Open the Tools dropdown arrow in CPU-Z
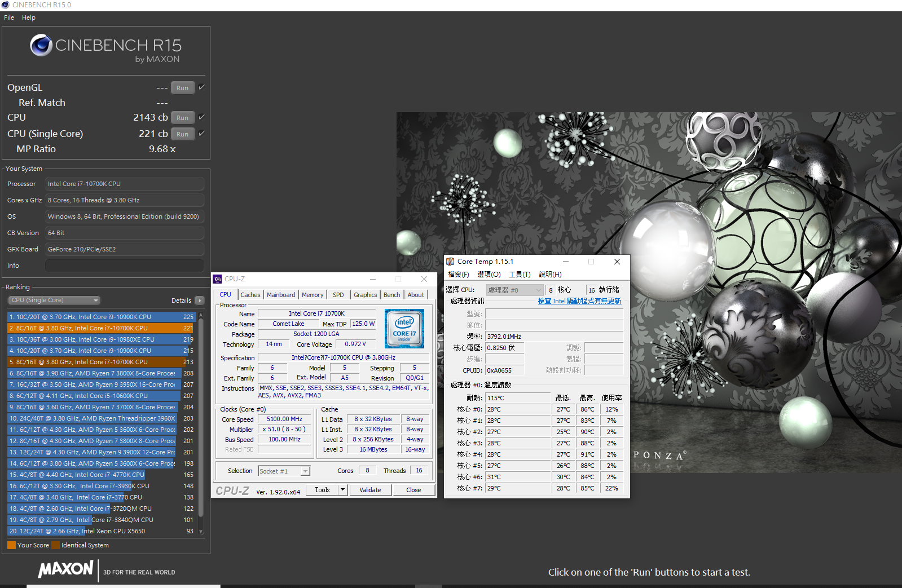Viewport: 902px width, 588px height. [x=342, y=490]
